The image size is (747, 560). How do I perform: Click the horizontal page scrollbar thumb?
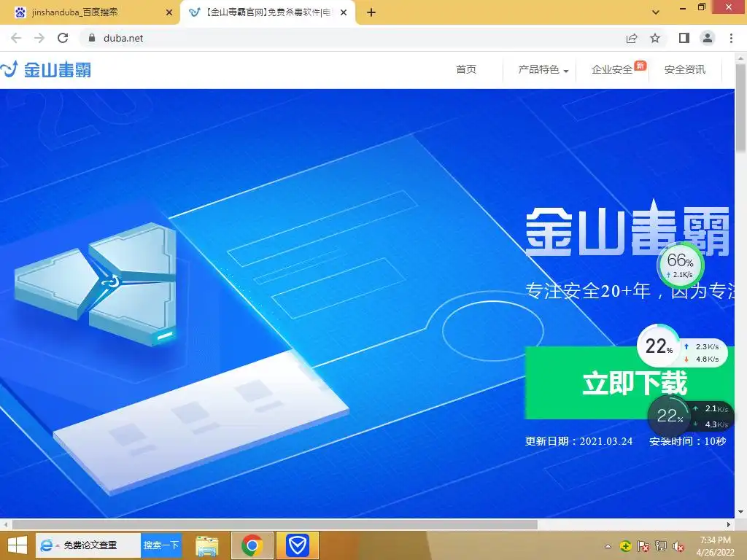tap(275, 524)
